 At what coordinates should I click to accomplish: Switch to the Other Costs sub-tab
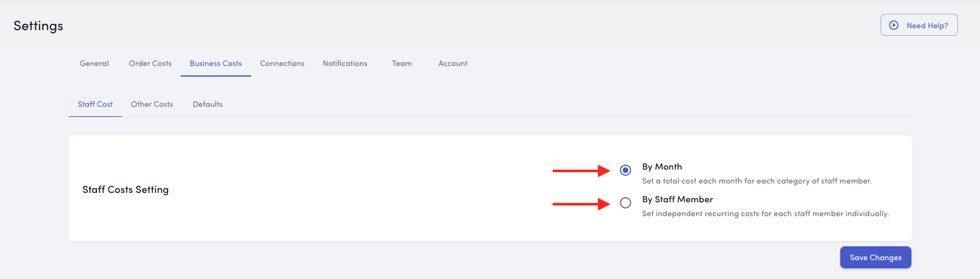152,104
